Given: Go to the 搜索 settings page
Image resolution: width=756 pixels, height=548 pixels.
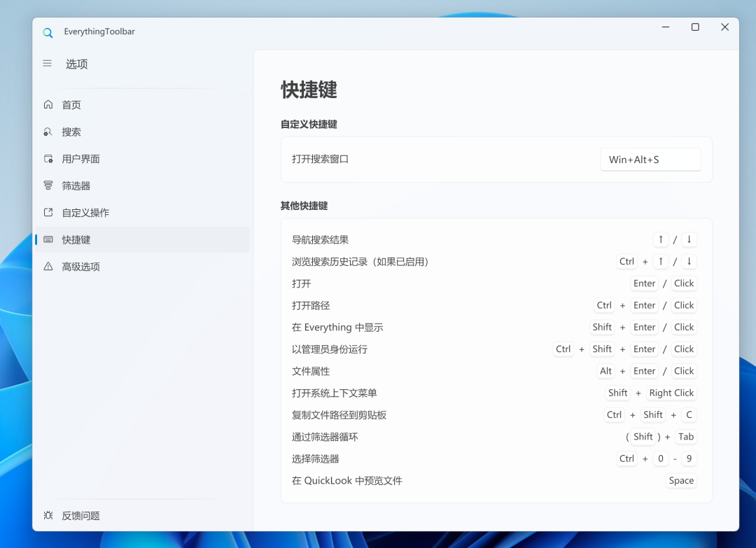Looking at the screenshot, I should click(x=142, y=132).
